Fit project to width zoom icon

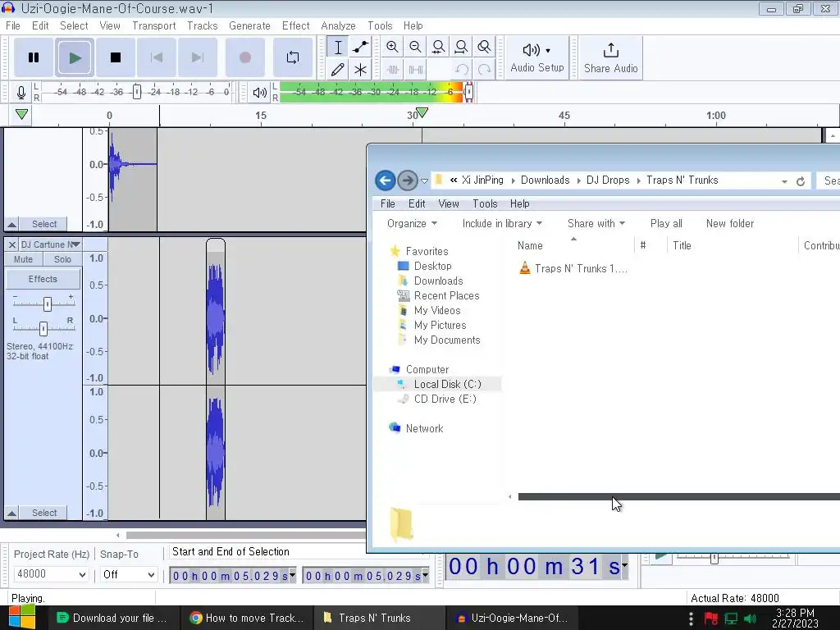(461, 47)
